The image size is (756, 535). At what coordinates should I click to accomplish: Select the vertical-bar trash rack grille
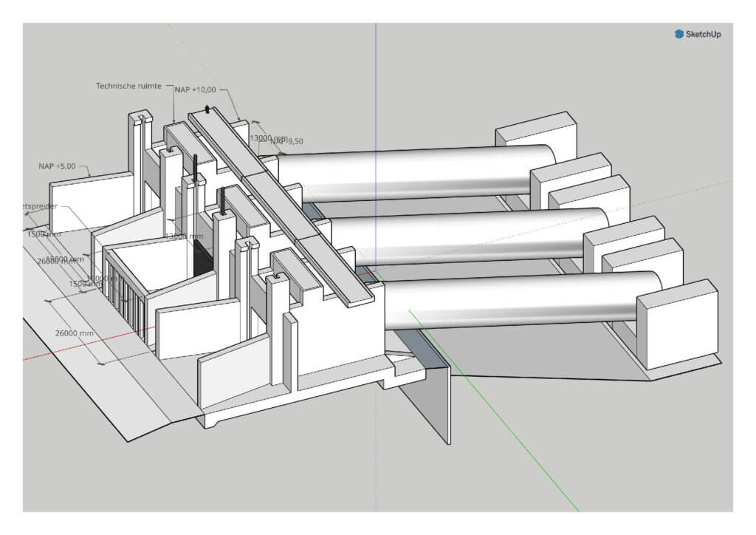coord(126,296)
